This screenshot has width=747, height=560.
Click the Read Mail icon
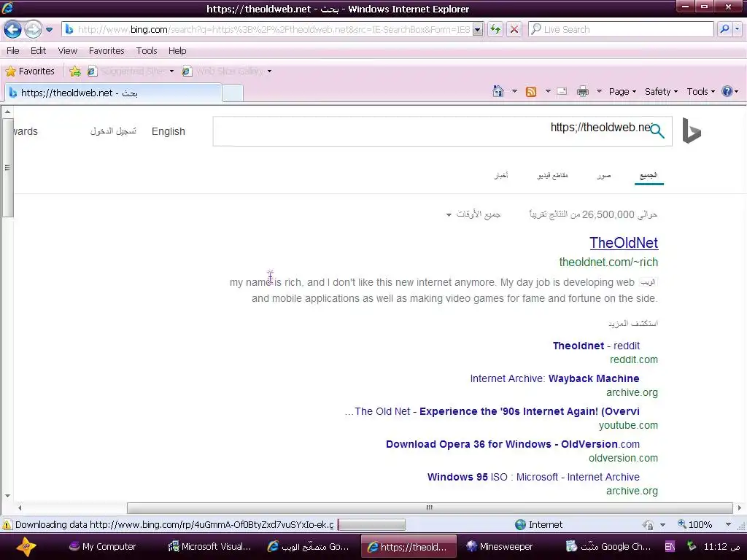(x=562, y=91)
